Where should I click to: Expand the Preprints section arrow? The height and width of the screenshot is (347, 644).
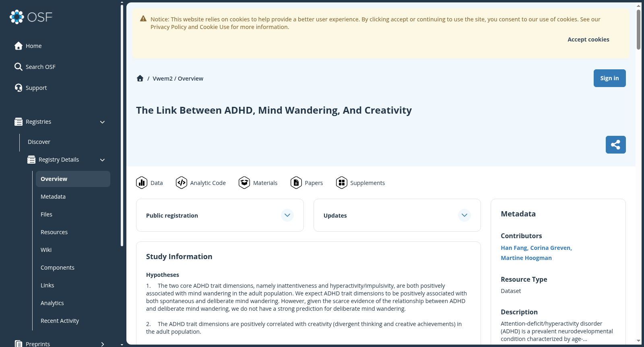pyautogui.click(x=103, y=344)
